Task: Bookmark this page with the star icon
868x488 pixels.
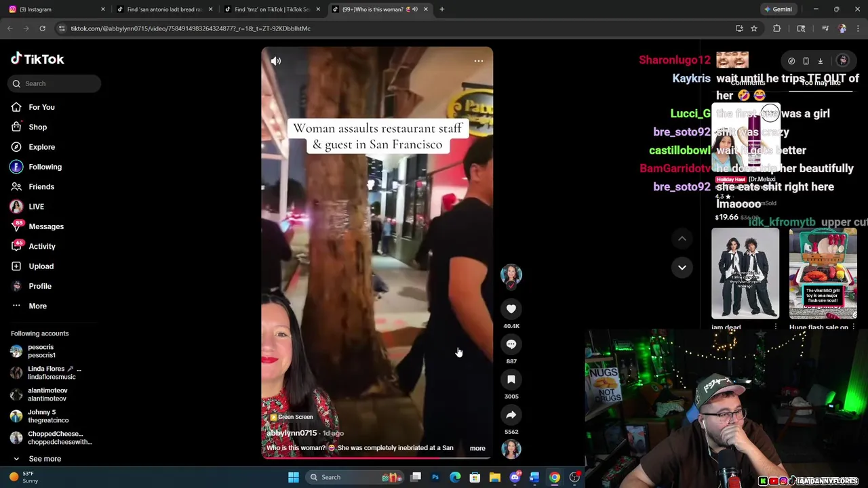Action: (x=754, y=28)
